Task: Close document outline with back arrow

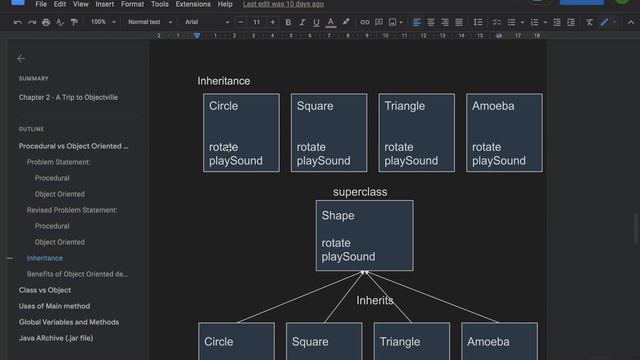Action: tap(21, 59)
